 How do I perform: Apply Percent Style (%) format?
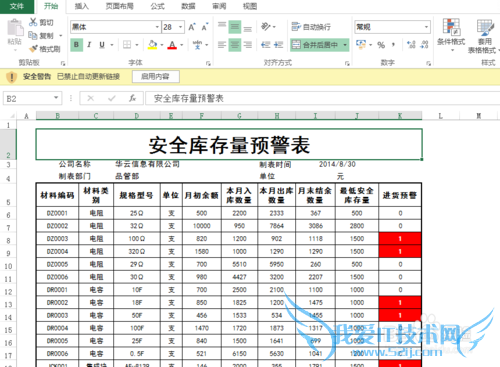click(381, 45)
